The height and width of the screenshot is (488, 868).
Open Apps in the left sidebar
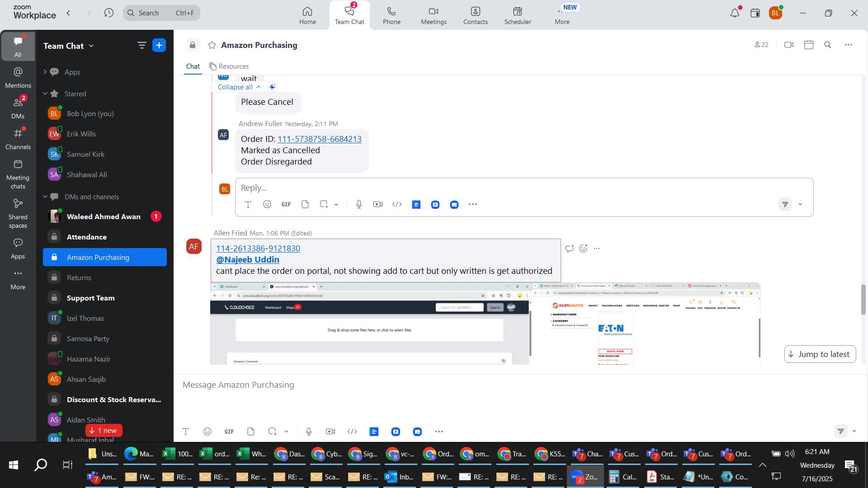pyautogui.click(x=18, y=248)
